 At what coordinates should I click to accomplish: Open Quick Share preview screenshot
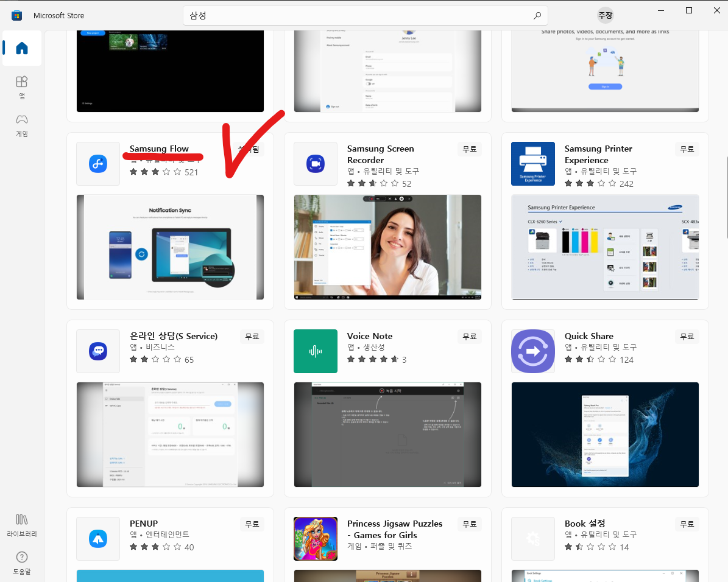(x=605, y=435)
